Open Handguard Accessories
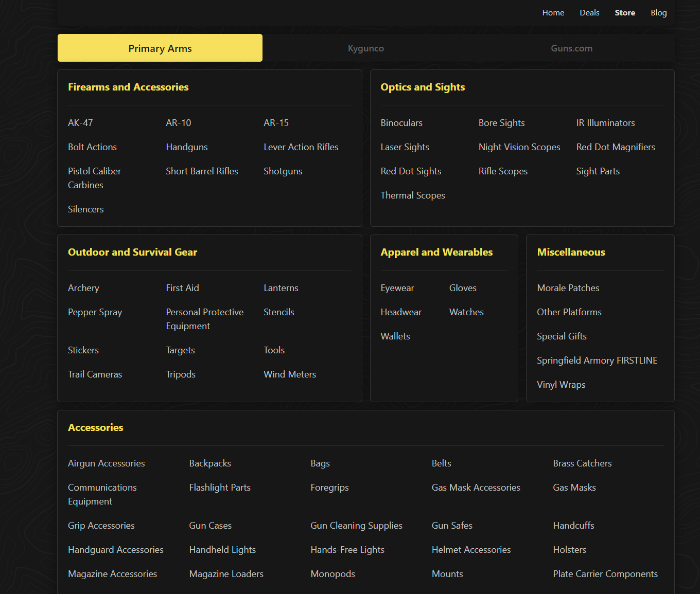 click(115, 550)
